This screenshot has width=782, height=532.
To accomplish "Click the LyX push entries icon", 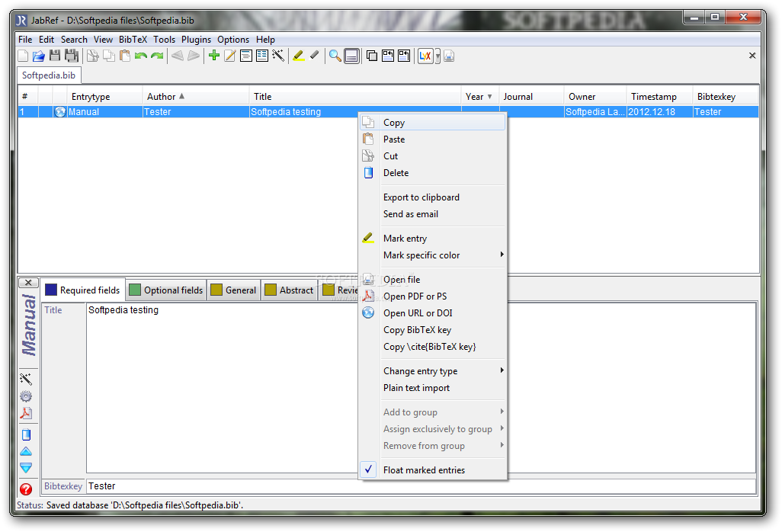I will tap(425, 56).
